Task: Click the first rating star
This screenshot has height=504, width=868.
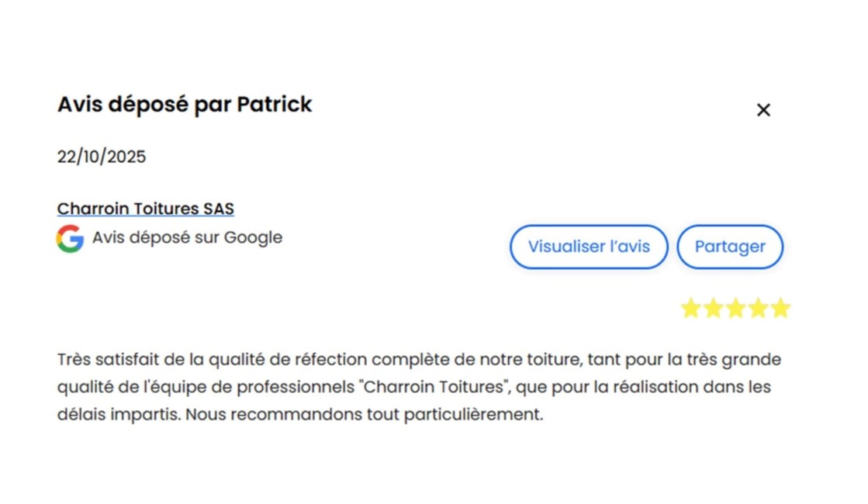Action: pyautogui.click(x=690, y=309)
